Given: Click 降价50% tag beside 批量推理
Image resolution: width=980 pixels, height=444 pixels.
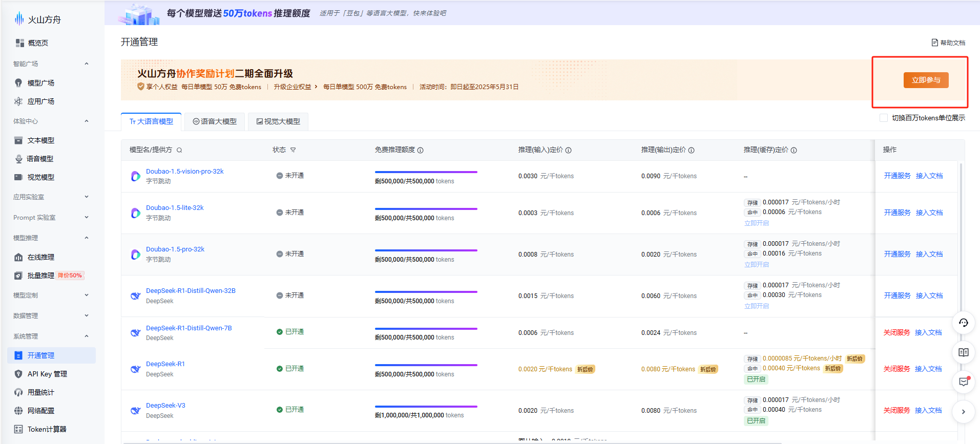Looking at the screenshot, I should pos(70,276).
